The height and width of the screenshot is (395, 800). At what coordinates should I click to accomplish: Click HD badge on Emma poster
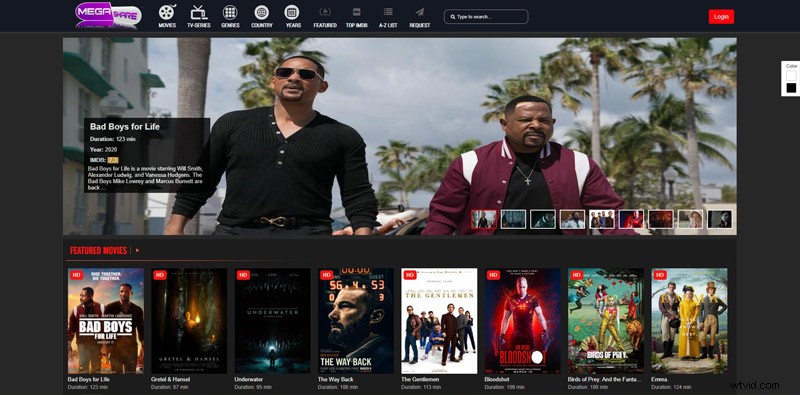pyautogui.click(x=660, y=275)
